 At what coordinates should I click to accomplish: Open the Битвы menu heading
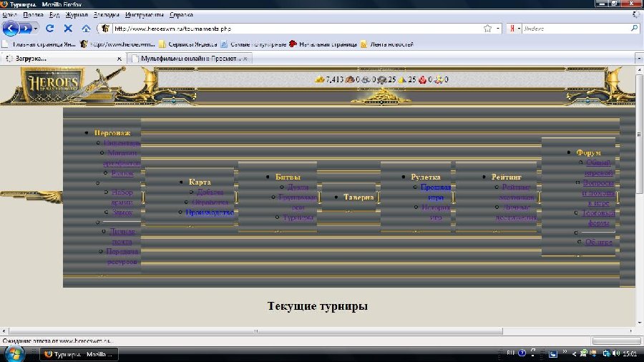pos(288,177)
